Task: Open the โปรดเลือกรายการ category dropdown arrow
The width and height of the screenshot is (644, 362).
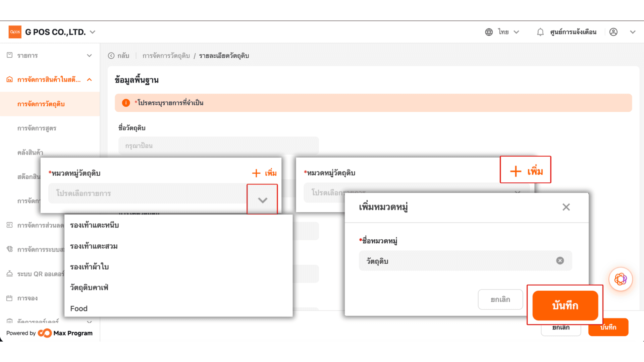Action: click(x=262, y=200)
